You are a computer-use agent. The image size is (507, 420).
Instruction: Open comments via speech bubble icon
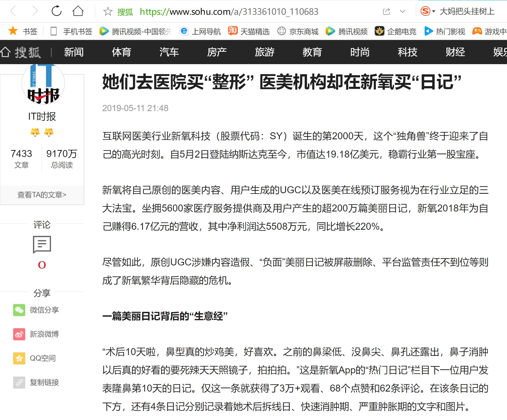42,244
